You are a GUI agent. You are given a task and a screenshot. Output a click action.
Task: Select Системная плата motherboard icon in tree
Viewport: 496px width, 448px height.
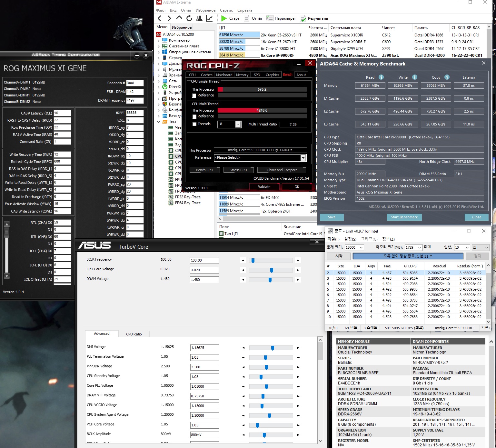[x=165, y=46]
